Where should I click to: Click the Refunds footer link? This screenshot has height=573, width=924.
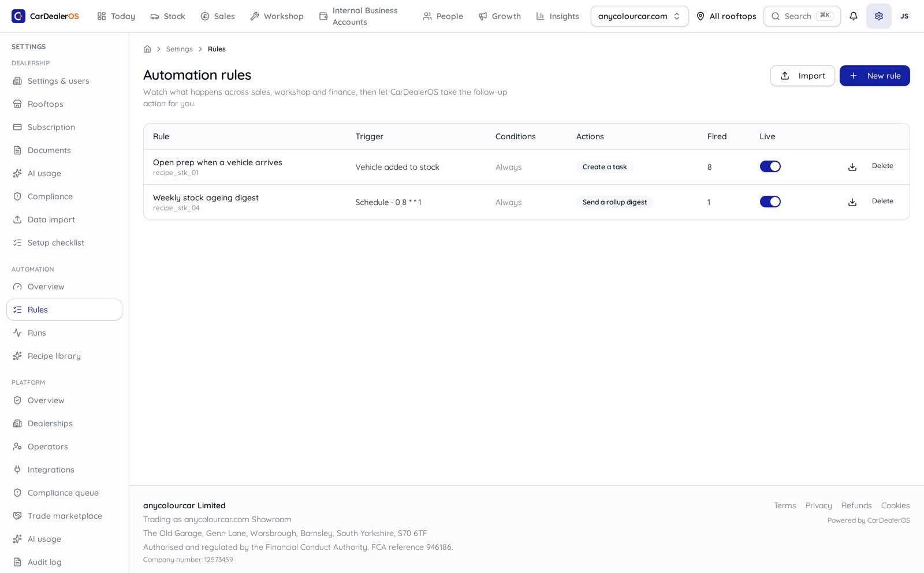pyautogui.click(x=856, y=505)
